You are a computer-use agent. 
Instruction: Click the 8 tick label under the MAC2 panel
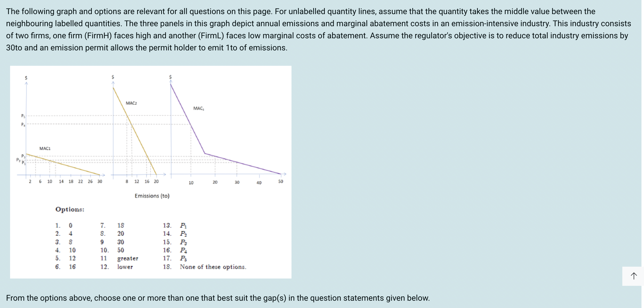(x=127, y=181)
